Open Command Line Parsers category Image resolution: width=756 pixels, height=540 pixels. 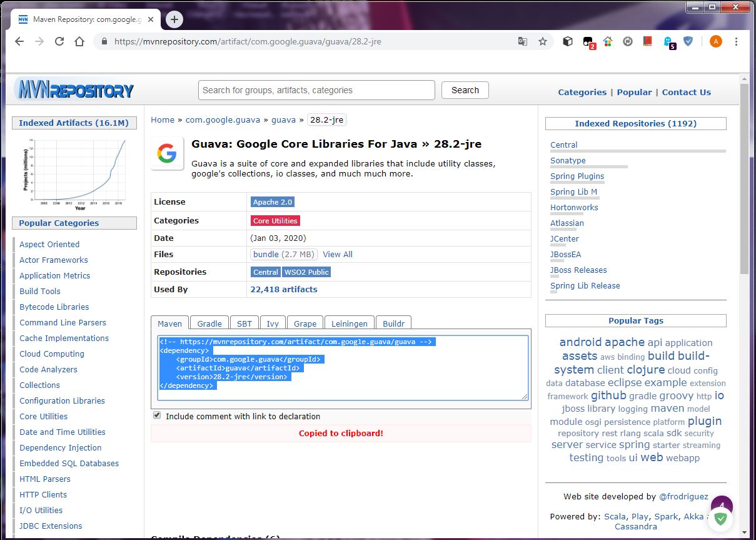click(63, 323)
